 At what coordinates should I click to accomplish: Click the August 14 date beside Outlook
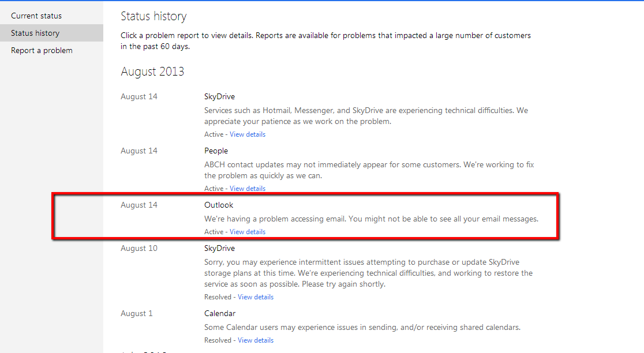[139, 205]
